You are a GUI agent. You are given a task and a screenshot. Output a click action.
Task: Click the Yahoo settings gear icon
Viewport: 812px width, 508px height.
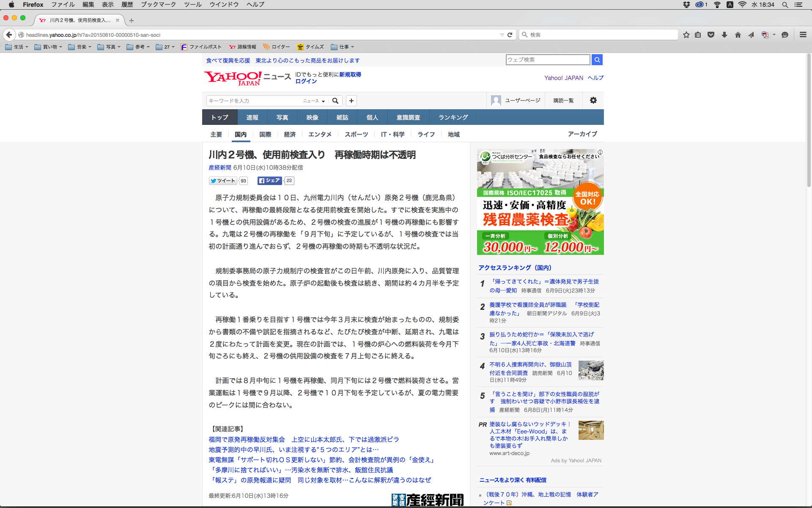(x=593, y=100)
